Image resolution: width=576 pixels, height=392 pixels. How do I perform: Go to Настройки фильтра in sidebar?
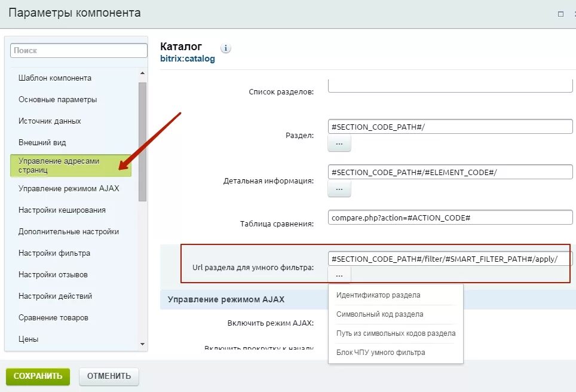click(54, 253)
